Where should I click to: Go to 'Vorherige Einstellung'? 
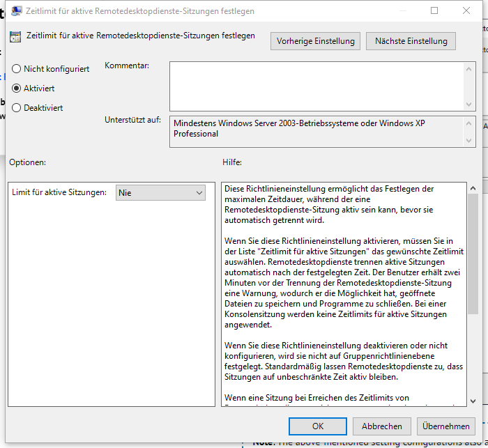coord(315,41)
